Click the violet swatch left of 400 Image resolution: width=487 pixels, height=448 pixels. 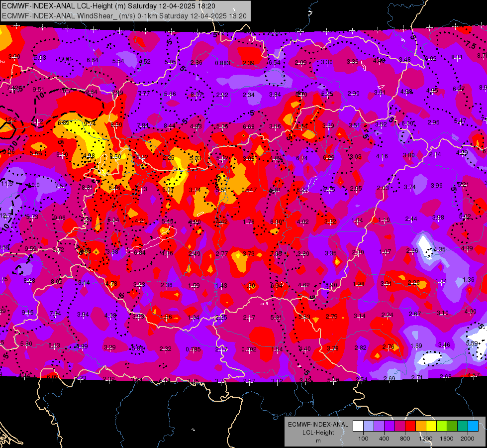(379, 426)
